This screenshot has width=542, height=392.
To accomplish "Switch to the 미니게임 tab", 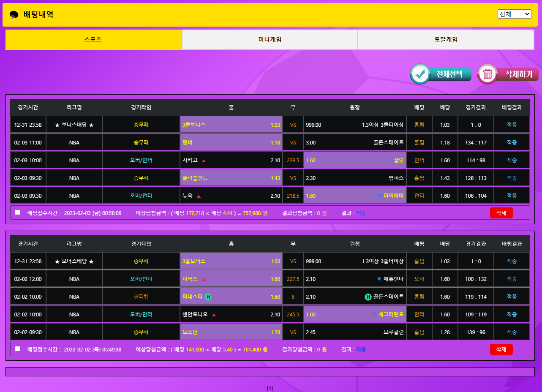I will 270,40.
